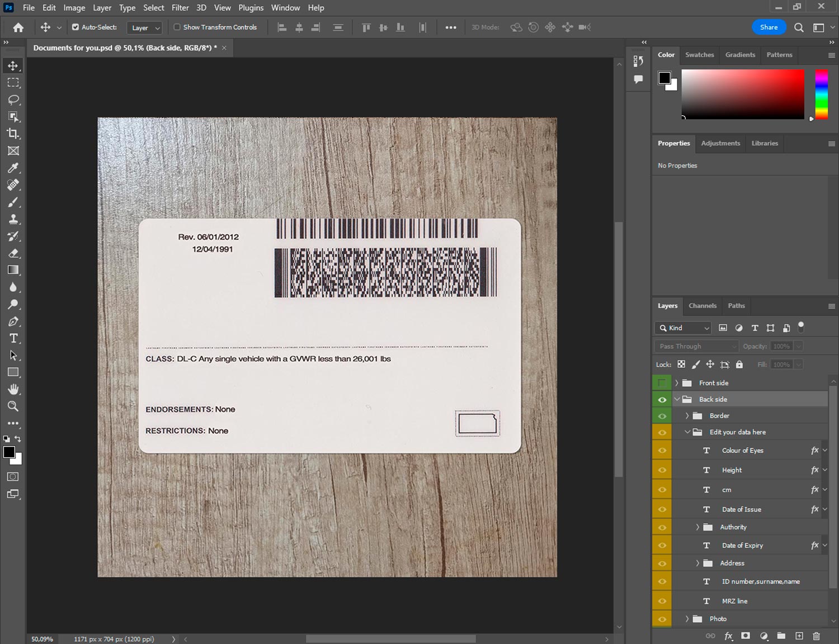This screenshot has height=644, width=839.
Task: Open the Kind filter dropdown in Layers
Action: pyautogui.click(x=684, y=328)
